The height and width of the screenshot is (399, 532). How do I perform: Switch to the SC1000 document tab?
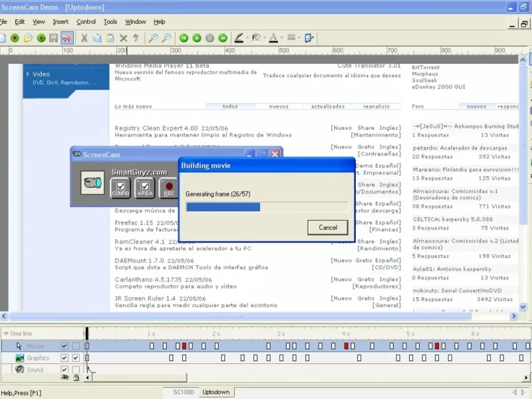[184, 392]
